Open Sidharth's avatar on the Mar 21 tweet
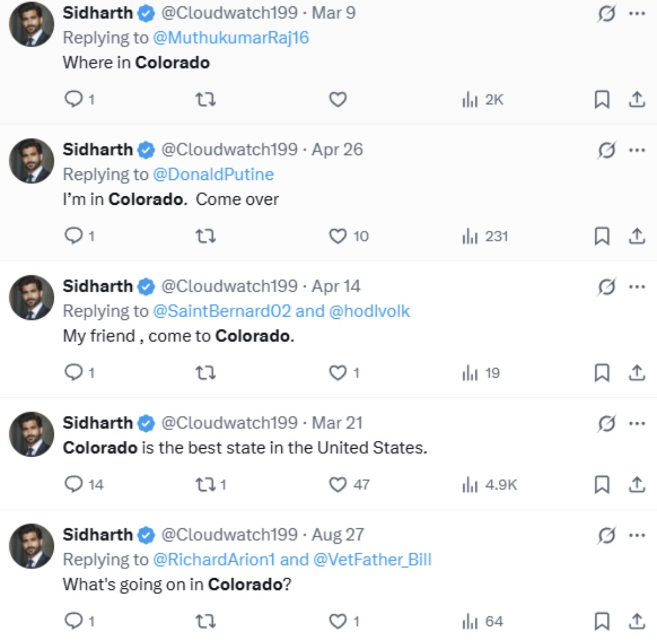657x644 pixels. pos(31,434)
